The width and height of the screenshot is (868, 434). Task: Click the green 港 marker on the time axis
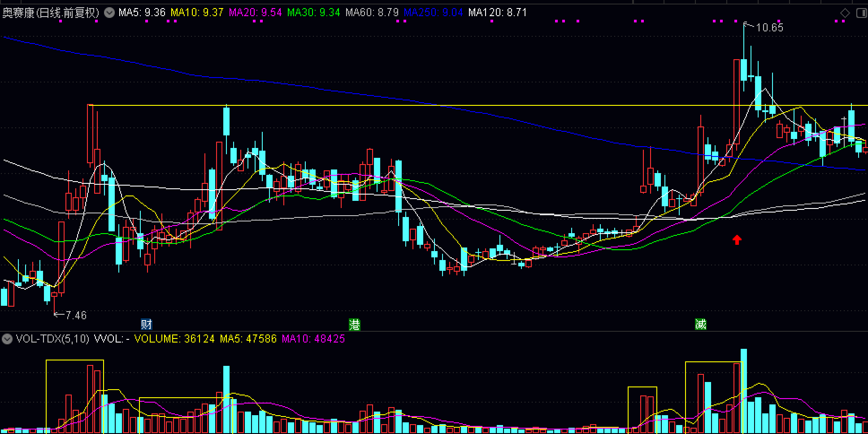click(354, 324)
